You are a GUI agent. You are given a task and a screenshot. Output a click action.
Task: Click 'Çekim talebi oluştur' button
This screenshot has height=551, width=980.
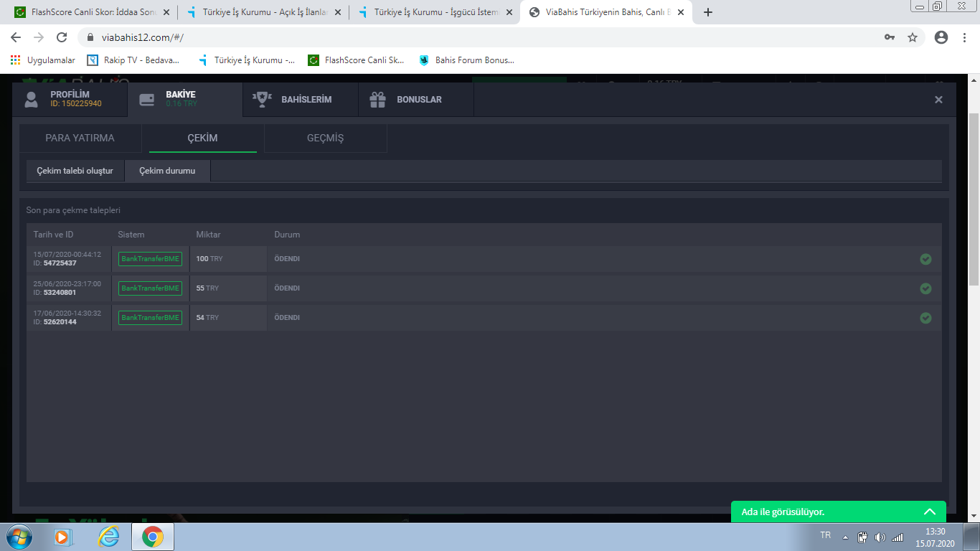point(75,171)
